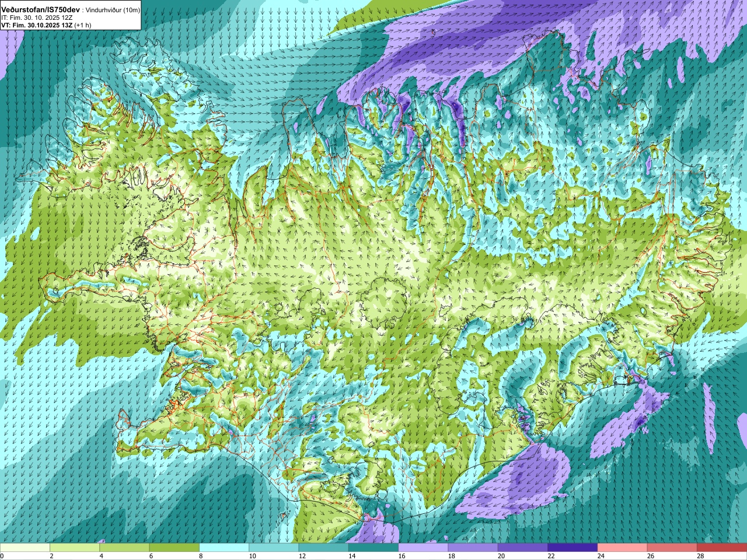Pick the 4–6 green legend color band
This screenshot has height=560, width=747.
124,548
